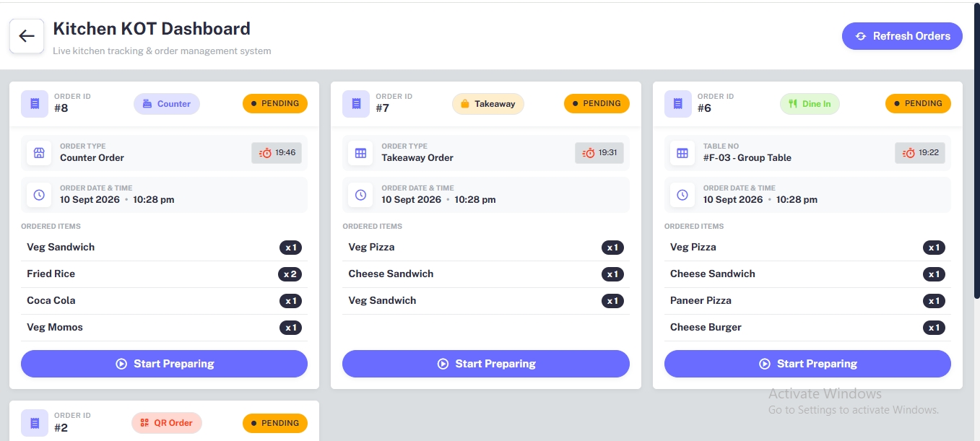The height and width of the screenshot is (441, 980).
Task: Click the grid icon beside Takeaway Order
Action: pyautogui.click(x=360, y=153)
